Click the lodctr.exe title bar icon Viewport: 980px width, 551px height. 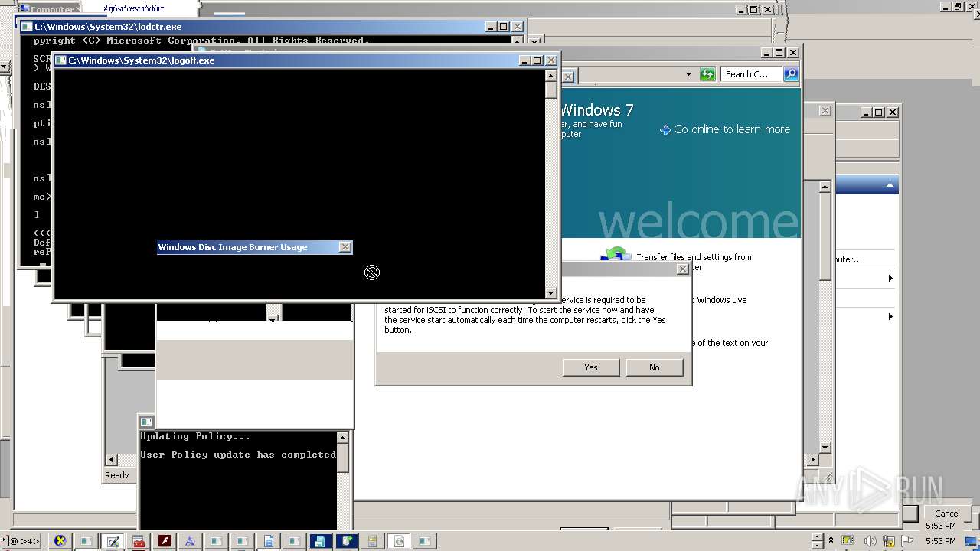click(27, 27)
